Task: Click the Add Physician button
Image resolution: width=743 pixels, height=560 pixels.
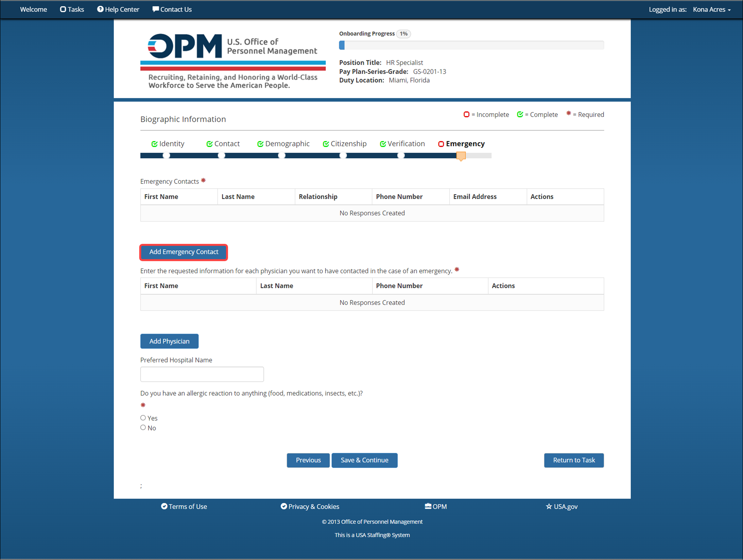Action: (169, 341)
